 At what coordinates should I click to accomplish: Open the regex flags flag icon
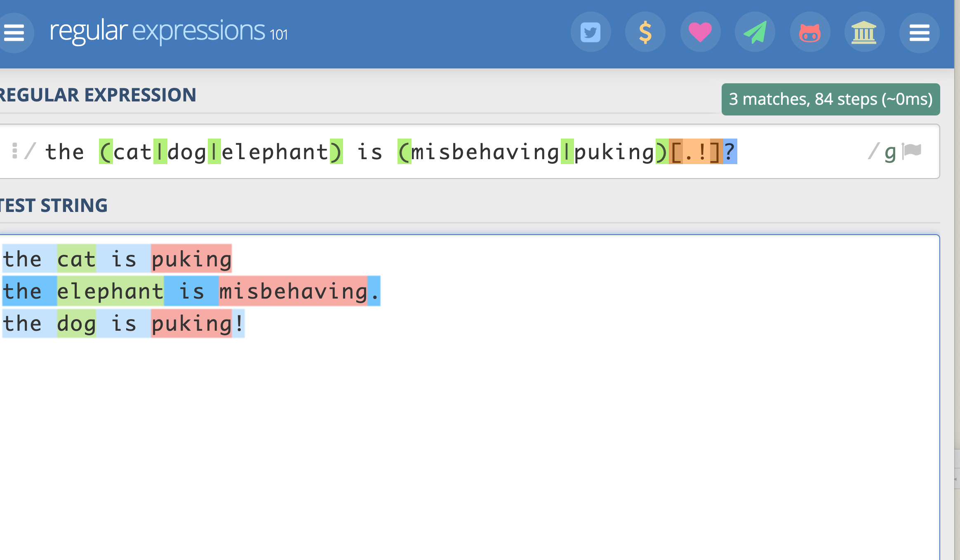[x=912, y=151]
